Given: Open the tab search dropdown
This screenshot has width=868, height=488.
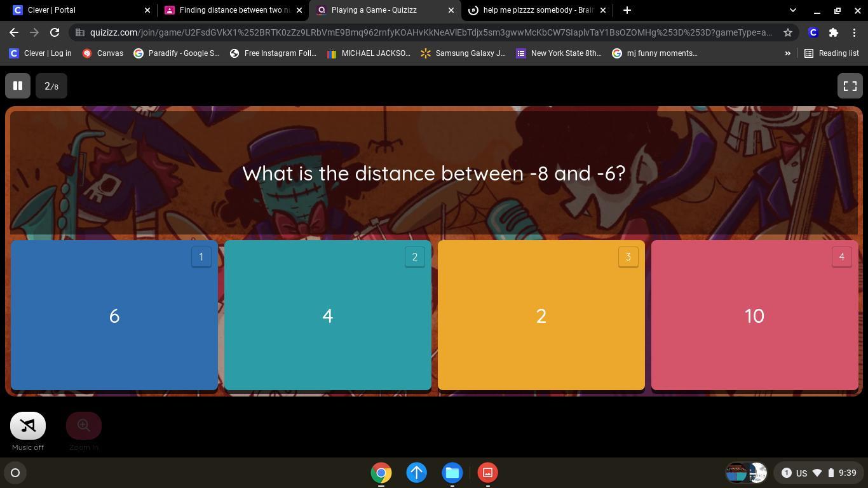Looking at the screenshot, I should click(x=792, y=10).
